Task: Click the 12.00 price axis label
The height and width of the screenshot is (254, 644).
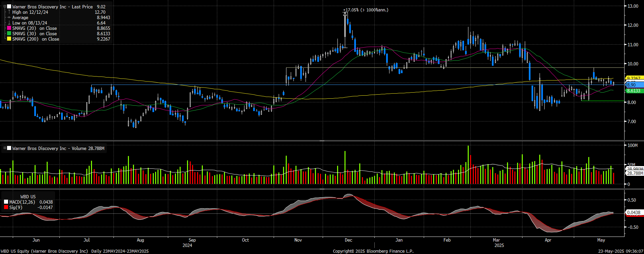Action: [633, 25]
